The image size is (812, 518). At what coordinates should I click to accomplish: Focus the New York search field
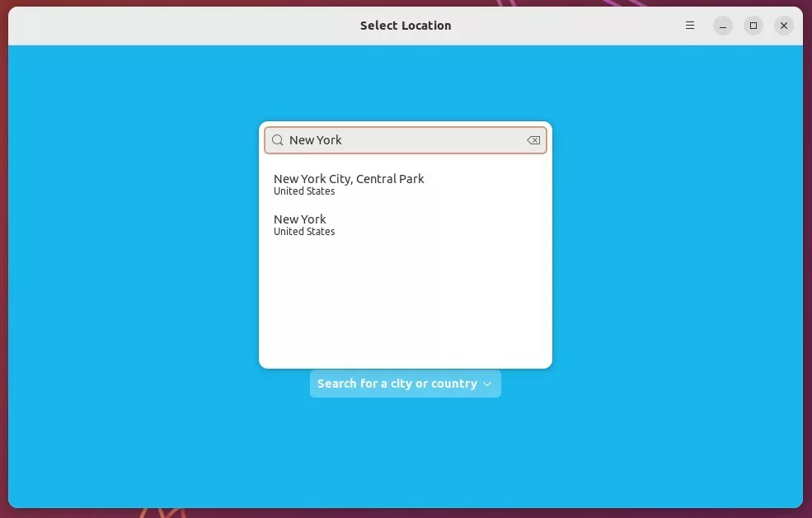(x=406, y=140)
